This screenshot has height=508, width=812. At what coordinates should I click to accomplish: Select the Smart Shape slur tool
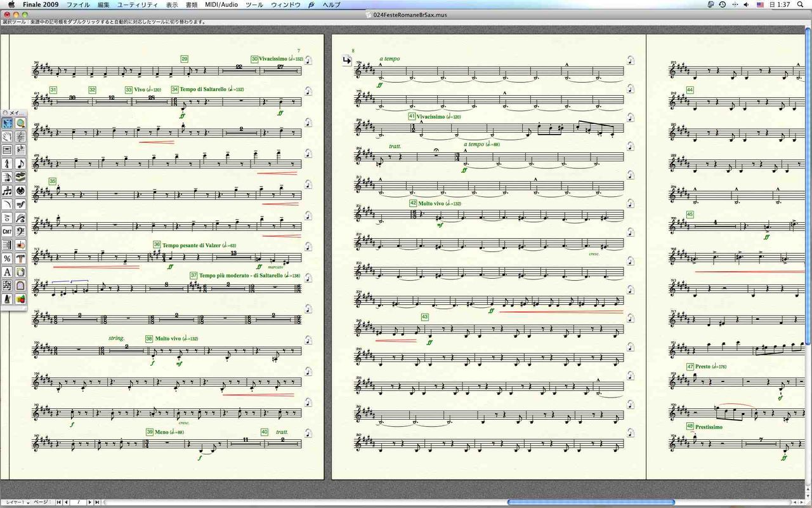(8, 204)
